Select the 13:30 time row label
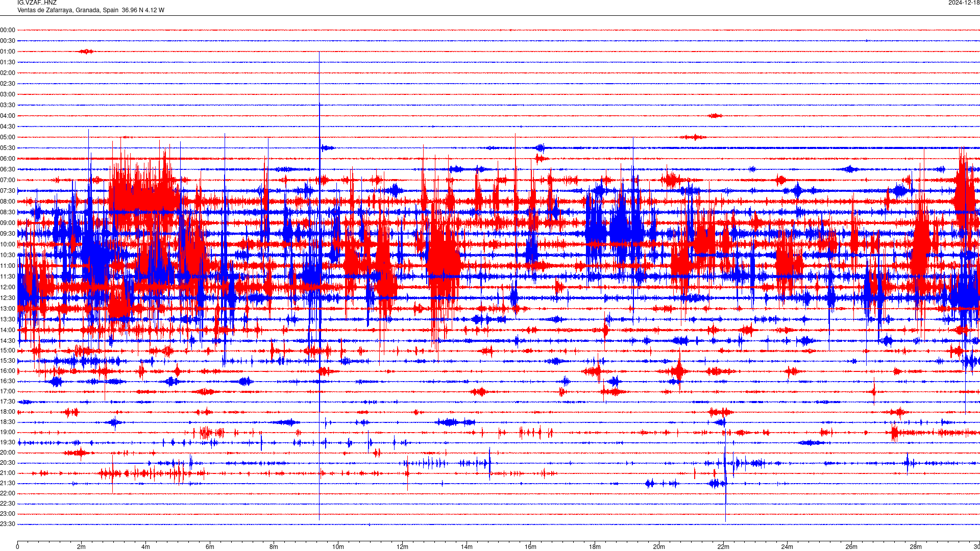 coord(8,319)
